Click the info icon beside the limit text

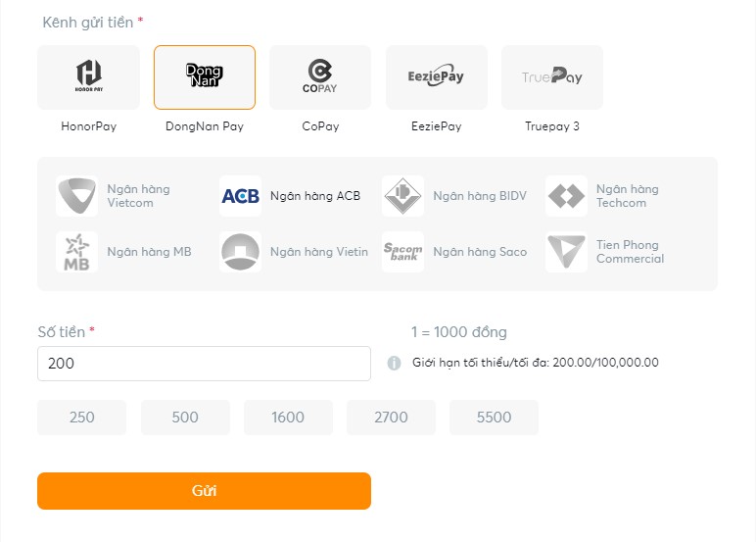tap(394, 363)
